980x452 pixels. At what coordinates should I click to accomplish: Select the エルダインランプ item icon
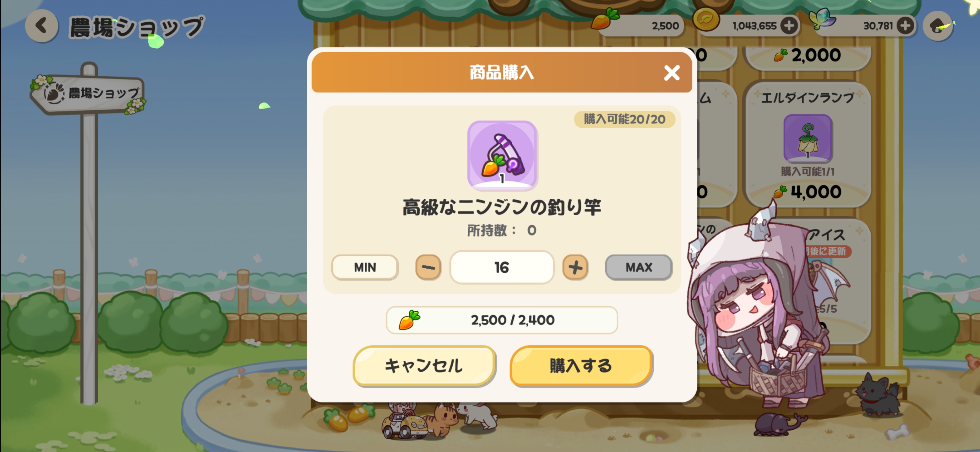coord(808,139)
